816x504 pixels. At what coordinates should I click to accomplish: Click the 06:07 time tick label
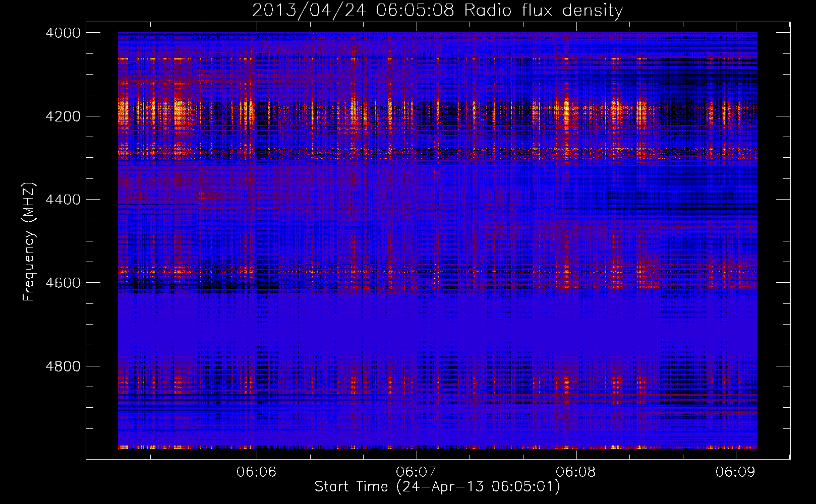click(416, 472)
